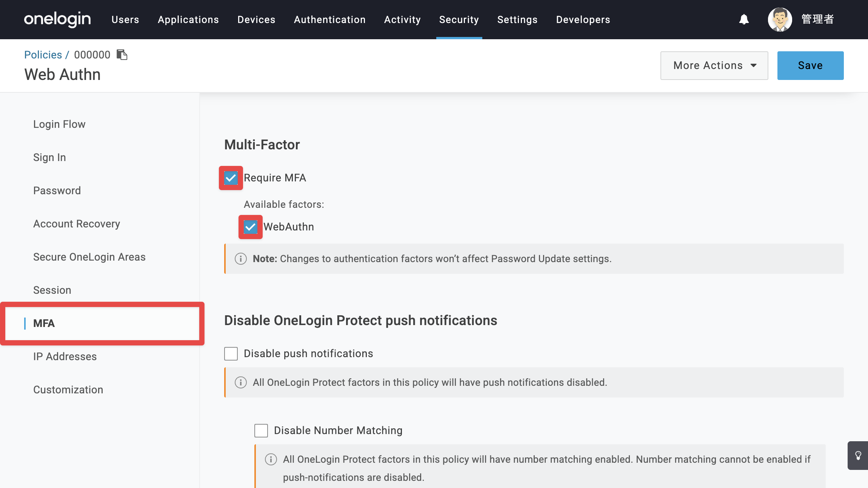
Task: Click the Web Authn policy title
Action: [x=62, y=75]
